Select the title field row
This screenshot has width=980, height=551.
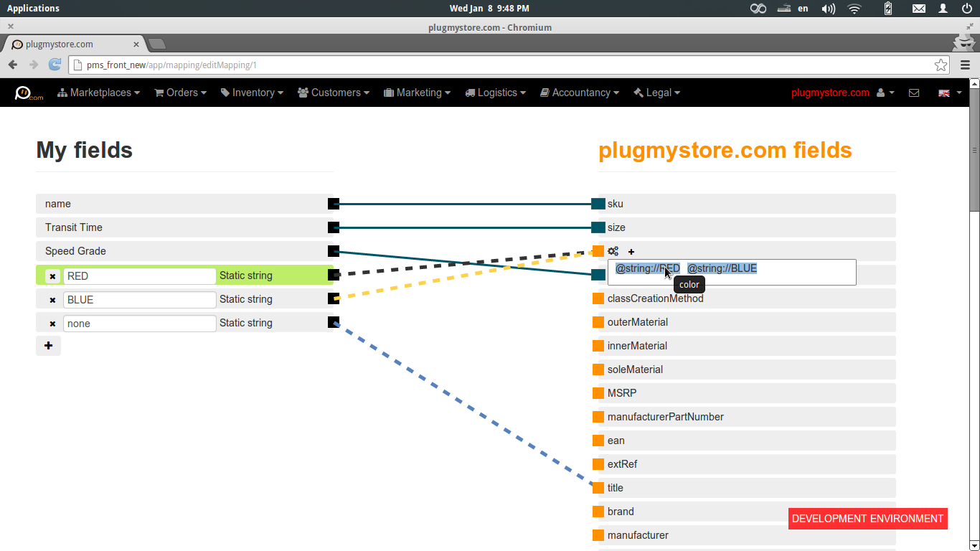(x=747, y=488)
